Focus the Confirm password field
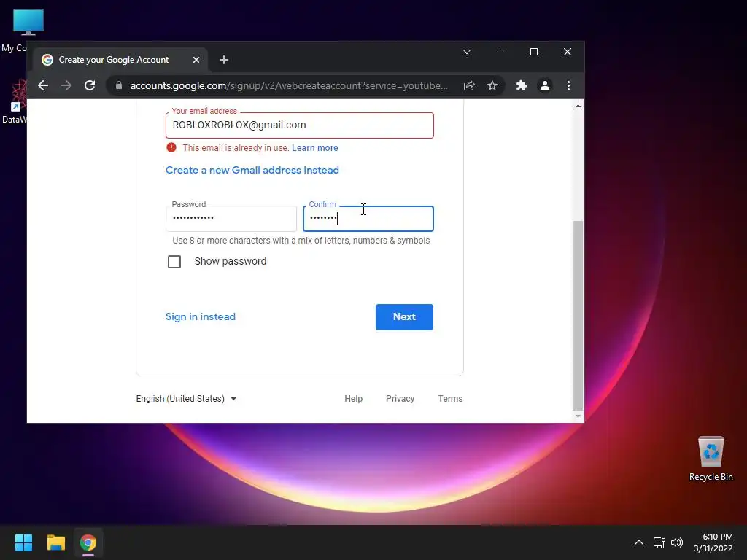This screenshot has height=560, width=747. tap(368, 219)
